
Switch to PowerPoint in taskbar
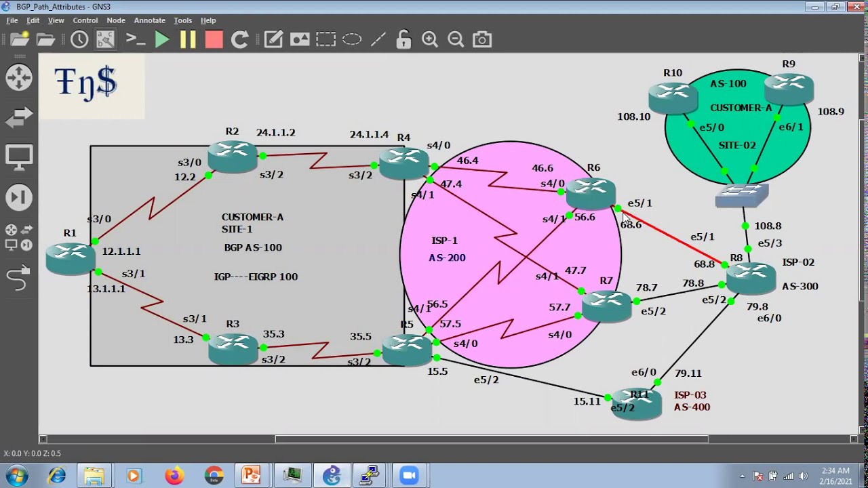tap(252, 476)
